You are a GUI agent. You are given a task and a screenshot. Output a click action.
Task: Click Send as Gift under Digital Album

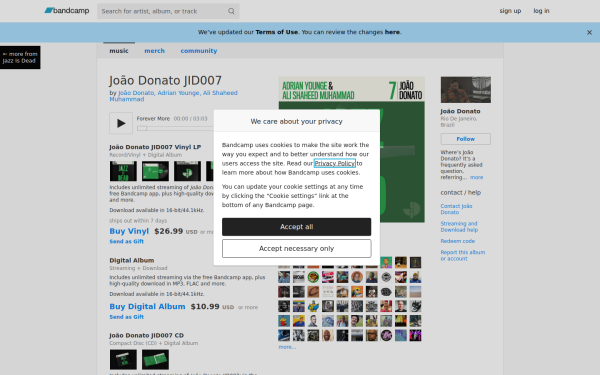(x=127, y=317)
